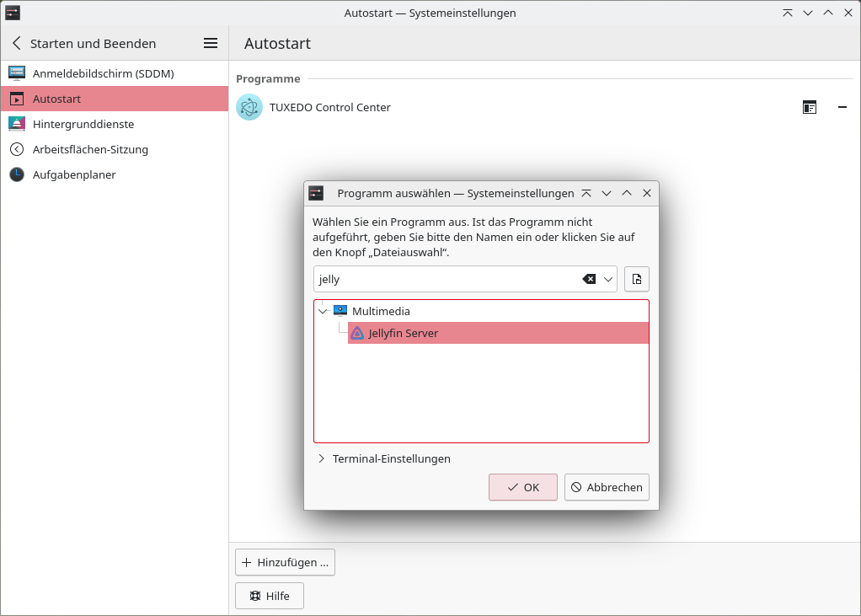861x616 pixels.
Task: Collapse the Multimedia tree branch
Action: [x=323, y=310]
